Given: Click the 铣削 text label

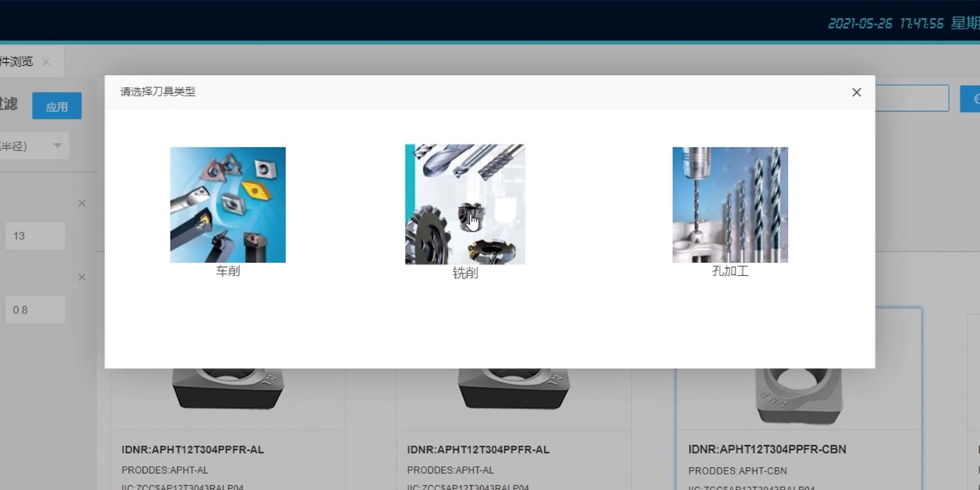Looking at the screenshot, I should 465,274.
